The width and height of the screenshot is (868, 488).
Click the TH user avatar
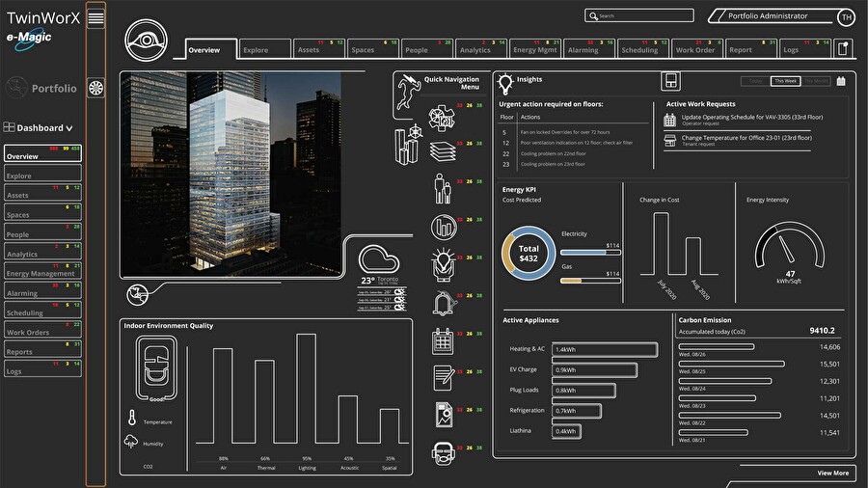(847, 17)
